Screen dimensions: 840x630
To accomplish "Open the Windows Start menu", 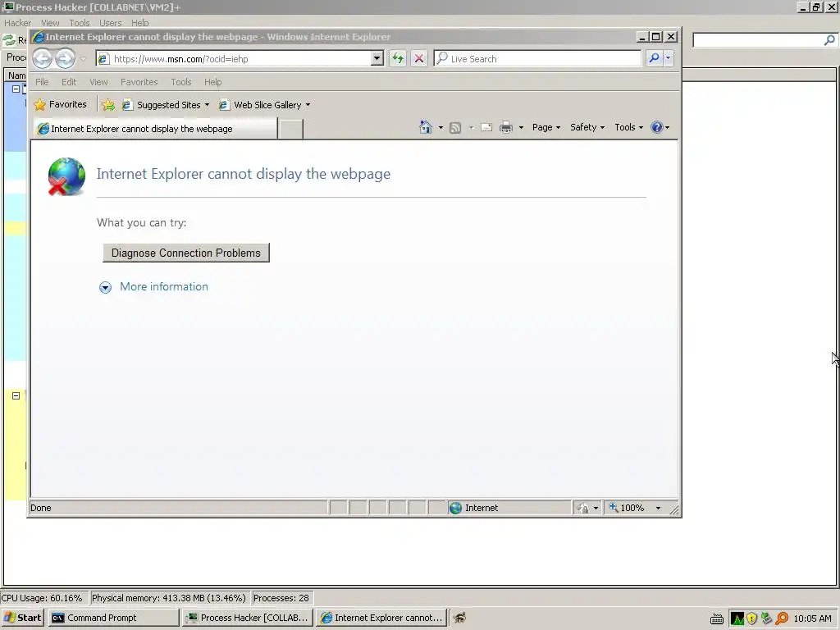I will coord(22,618).
